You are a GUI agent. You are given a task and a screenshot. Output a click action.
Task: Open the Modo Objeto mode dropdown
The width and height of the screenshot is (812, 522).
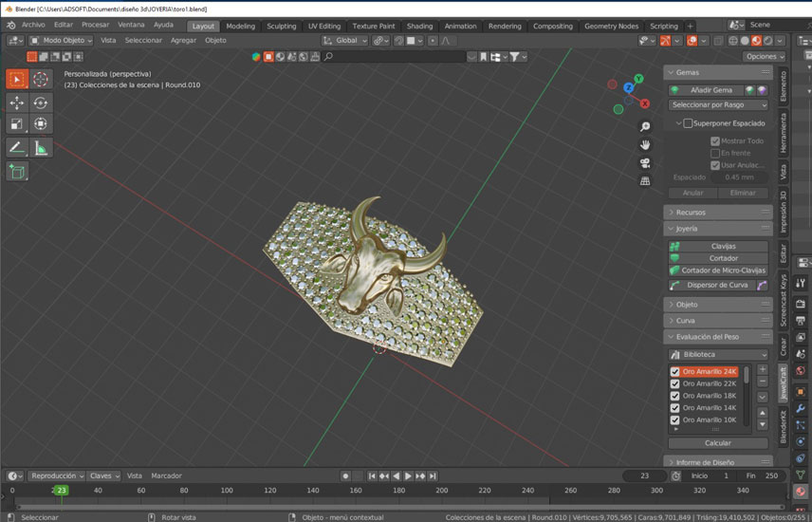click(x=62, y=41)
